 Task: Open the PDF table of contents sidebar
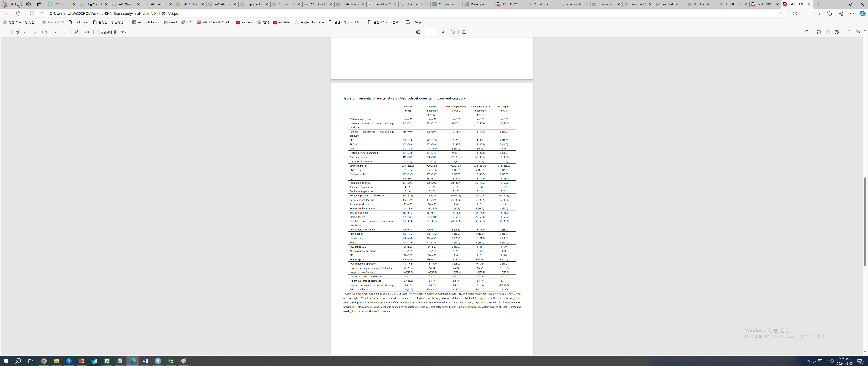click(6, 32)
